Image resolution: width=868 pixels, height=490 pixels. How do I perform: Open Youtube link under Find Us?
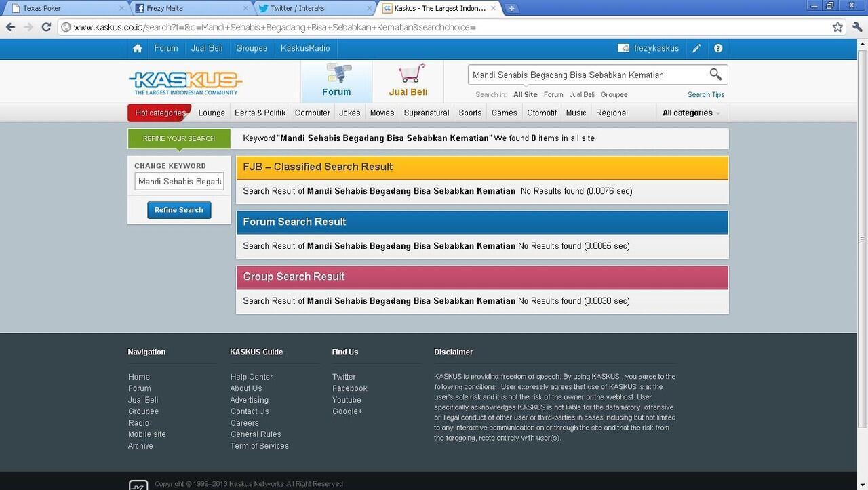(x=347, y=400)
